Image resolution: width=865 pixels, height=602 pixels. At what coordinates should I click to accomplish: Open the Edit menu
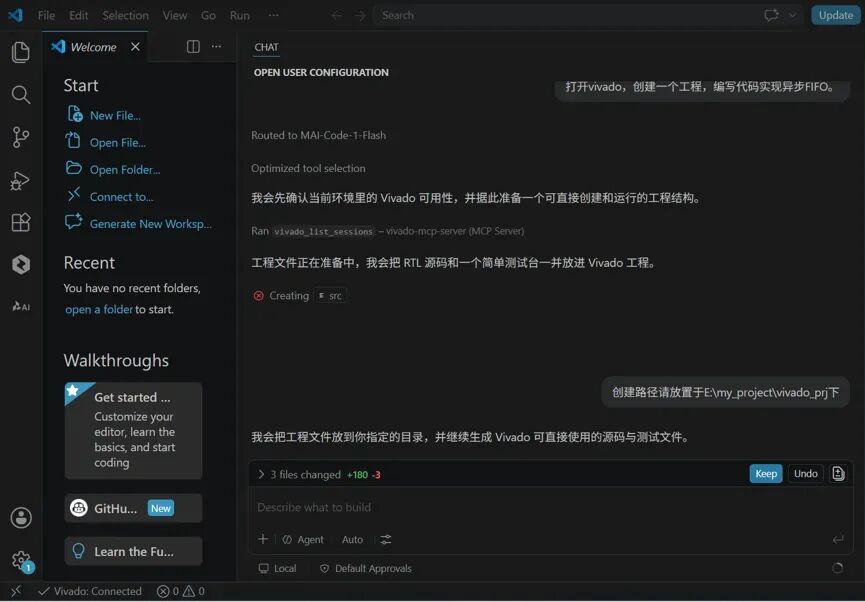point(78,15)
